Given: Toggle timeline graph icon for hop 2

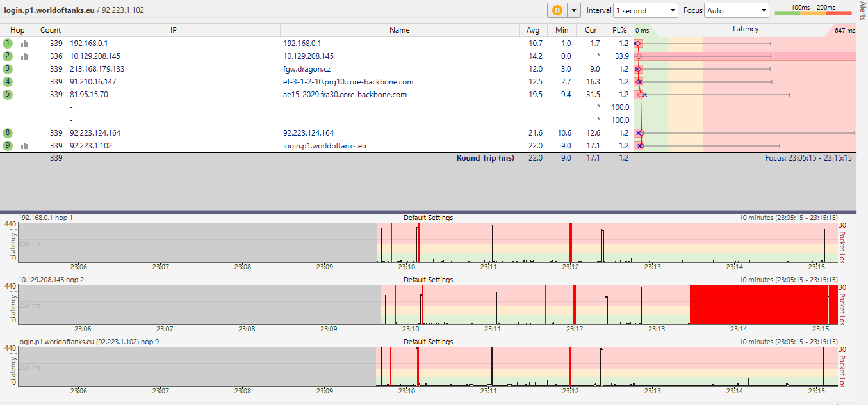Looking at the screenshot, I should 25,56.
